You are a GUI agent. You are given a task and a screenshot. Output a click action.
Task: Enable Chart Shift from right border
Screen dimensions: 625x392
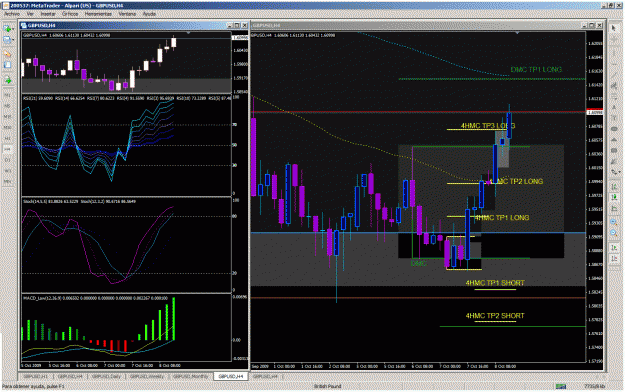coord(614,258)
